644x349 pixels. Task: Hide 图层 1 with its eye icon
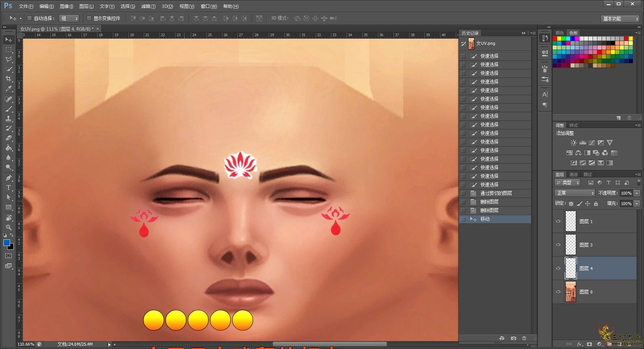pos(558,221)
